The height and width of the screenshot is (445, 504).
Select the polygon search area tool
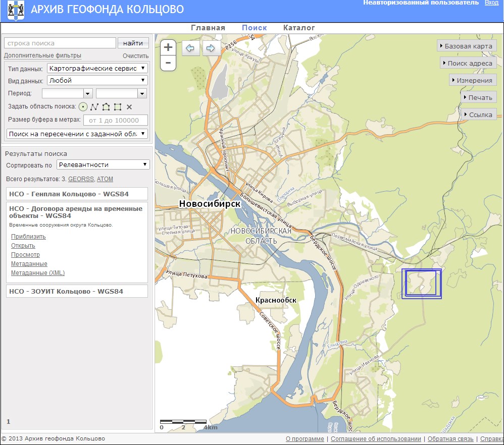point(106,106)
